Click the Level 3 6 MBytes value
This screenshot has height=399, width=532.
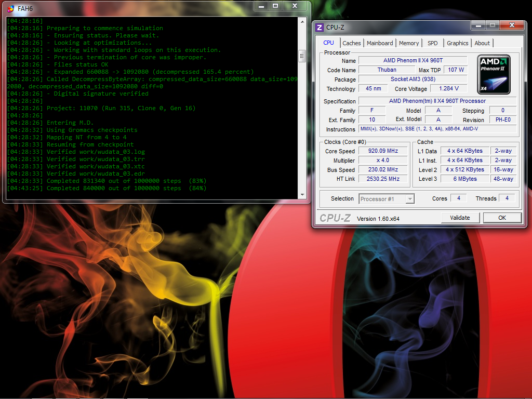click(x=465, y=179)
